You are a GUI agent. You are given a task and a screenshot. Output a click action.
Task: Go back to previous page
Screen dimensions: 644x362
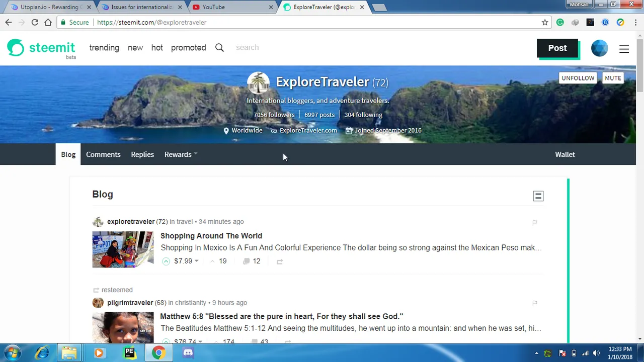pos(9,22)
